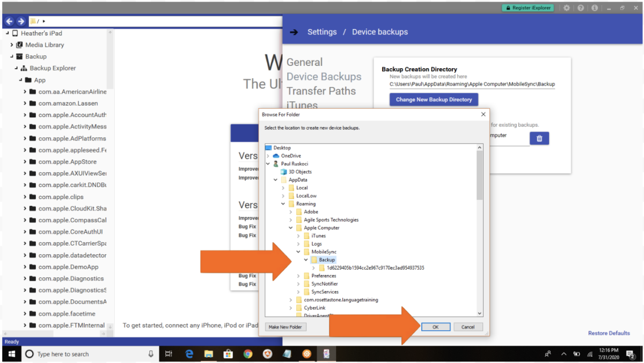Launch Google Chrome from the taskbar
This screenshot has width=644, height=363.
click(247, 354)
